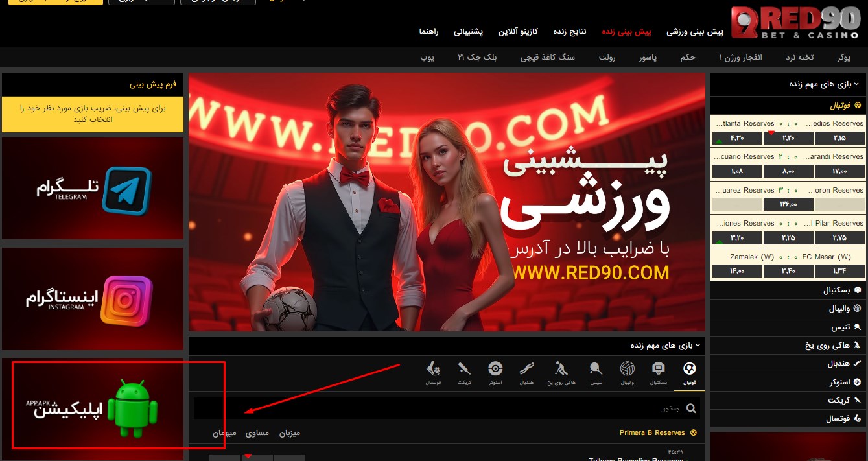Click the Zamalek (W) vs FC Masar (W) row
This screenshot has height=461, width=868.
click(x=789, y=257)
